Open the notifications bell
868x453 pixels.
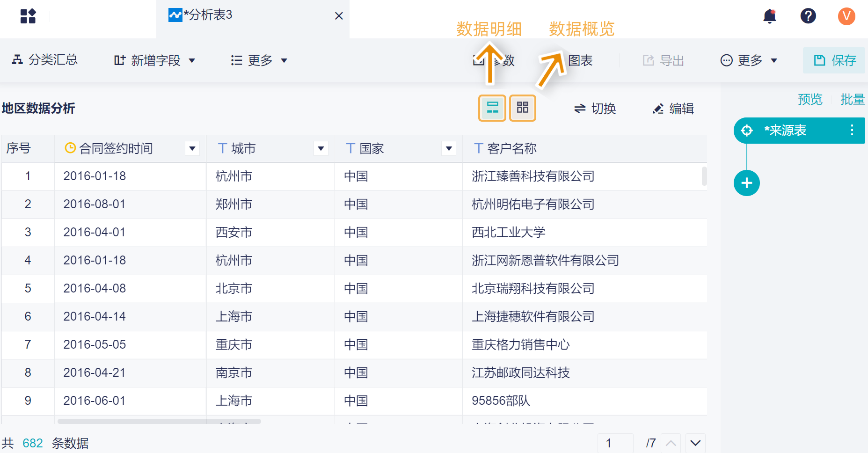pos(770,16)
